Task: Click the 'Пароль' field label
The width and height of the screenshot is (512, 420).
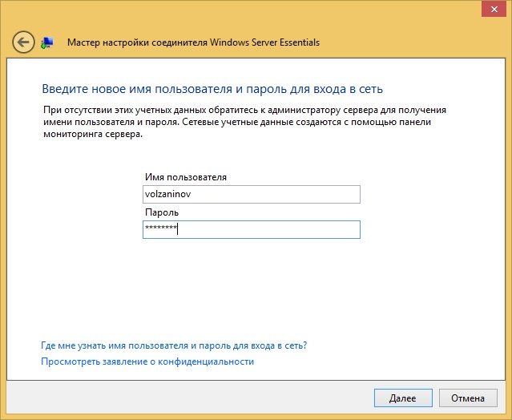Action: pos(162,212)
